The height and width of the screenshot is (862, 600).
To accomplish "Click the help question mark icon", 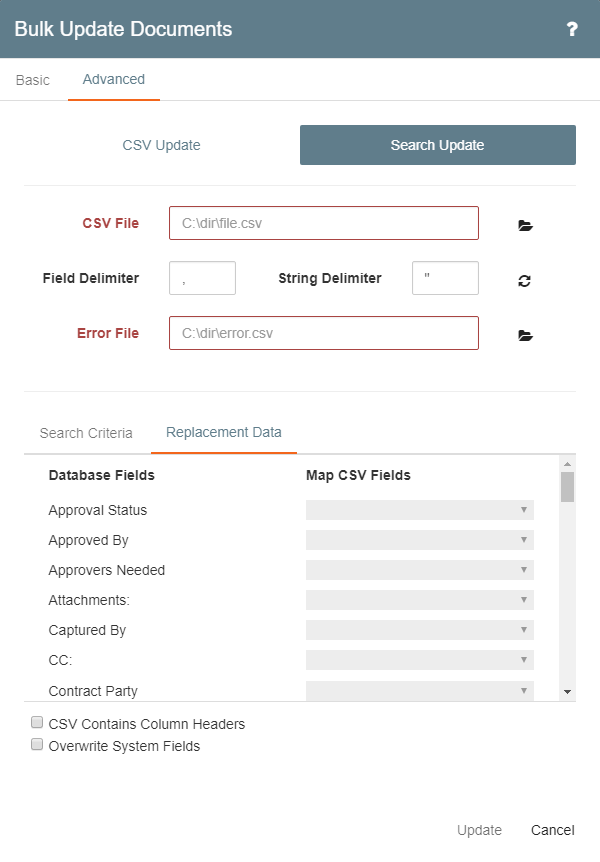I will (572, 29).
